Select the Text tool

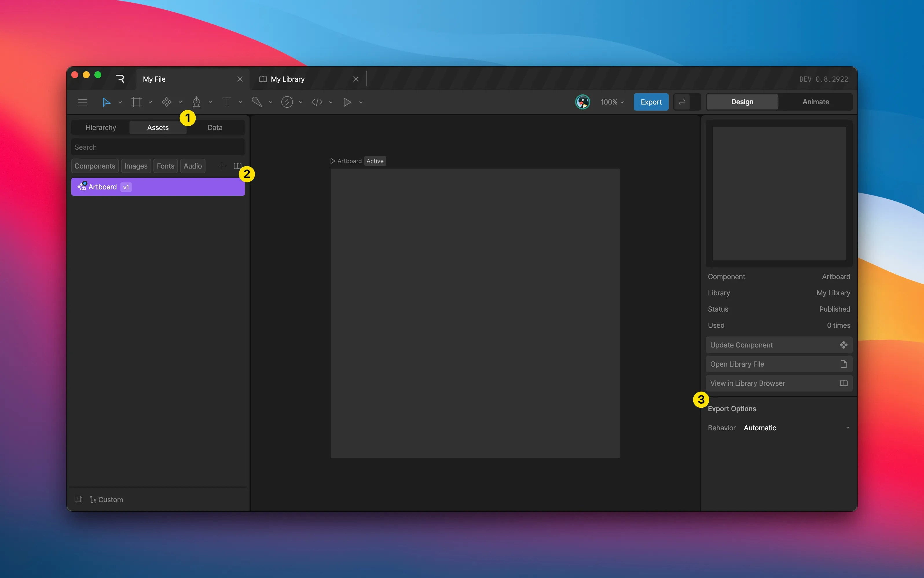tap(227, 102)
